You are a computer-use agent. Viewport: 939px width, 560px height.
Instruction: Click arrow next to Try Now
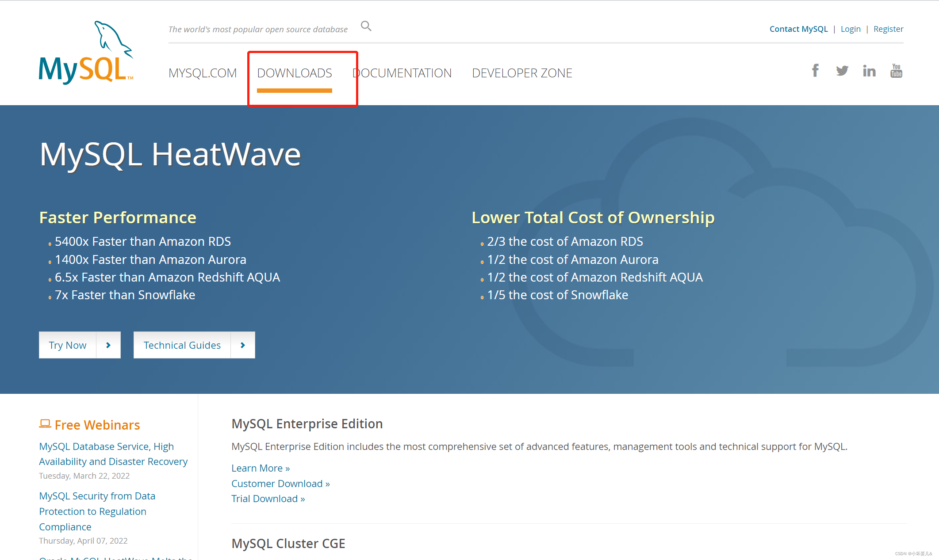[x=108, y=345]
